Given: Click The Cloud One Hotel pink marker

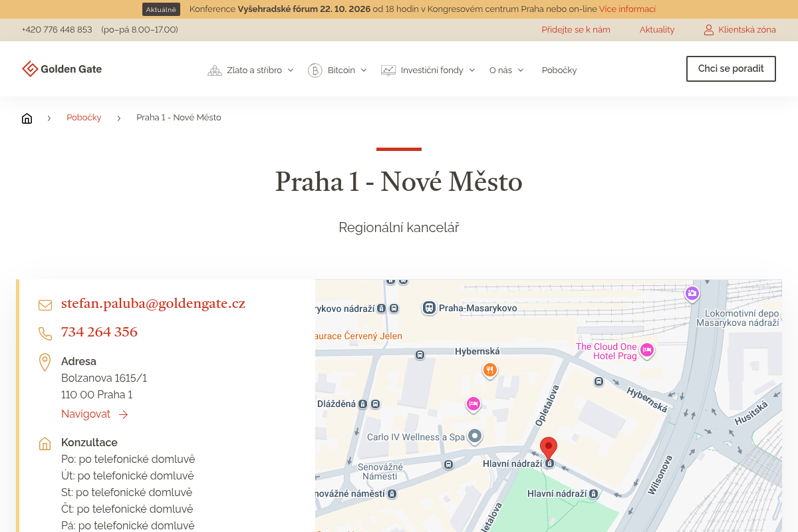Looking at the screenshot, I should (x=646, y=350).
